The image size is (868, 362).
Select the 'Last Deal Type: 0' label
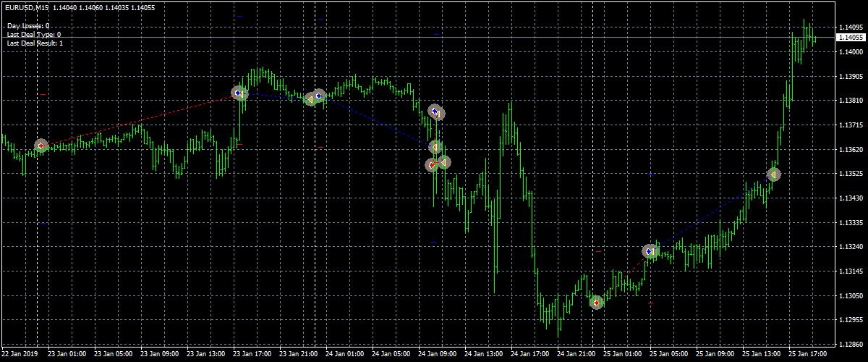pyautogui.click(x=34, y=35)
